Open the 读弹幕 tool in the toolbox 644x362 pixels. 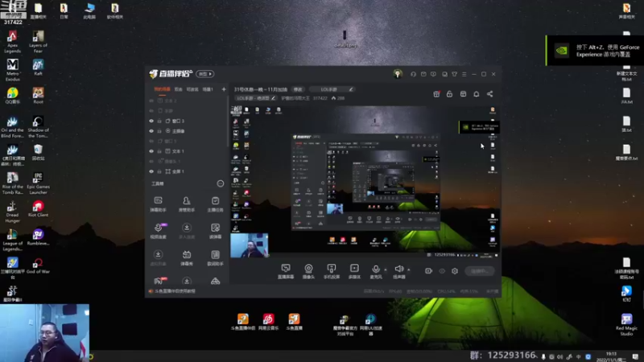pyautogui.click(x=215, y=231)
